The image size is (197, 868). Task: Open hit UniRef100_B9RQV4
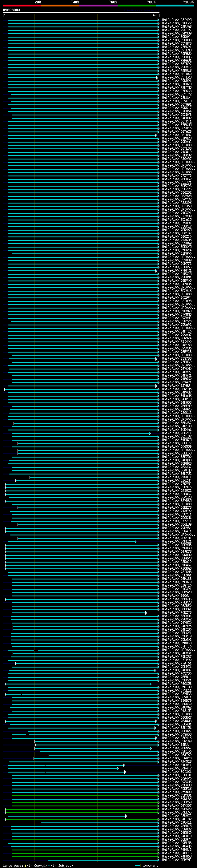pos(177,37)
